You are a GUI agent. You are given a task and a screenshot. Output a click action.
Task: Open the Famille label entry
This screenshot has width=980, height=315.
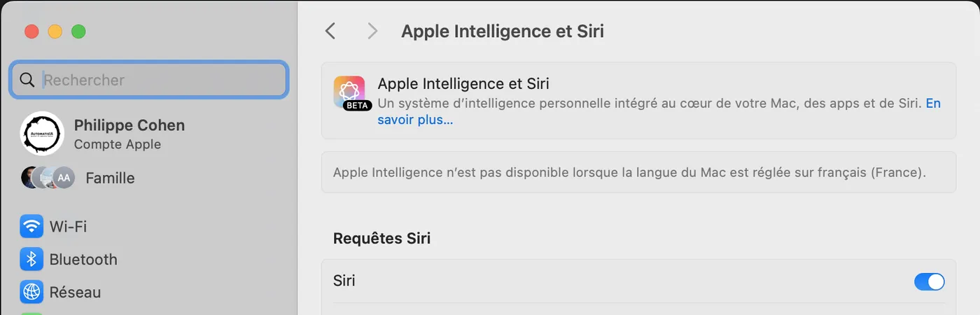[x=110, y=178]
